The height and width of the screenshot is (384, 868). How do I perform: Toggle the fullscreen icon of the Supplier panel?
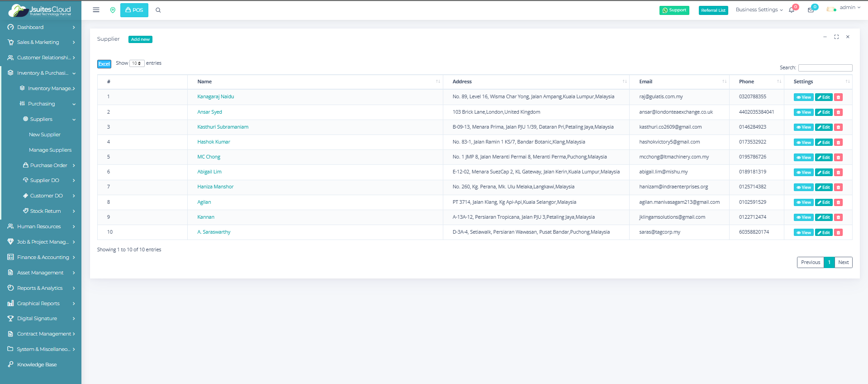point(836,37)
